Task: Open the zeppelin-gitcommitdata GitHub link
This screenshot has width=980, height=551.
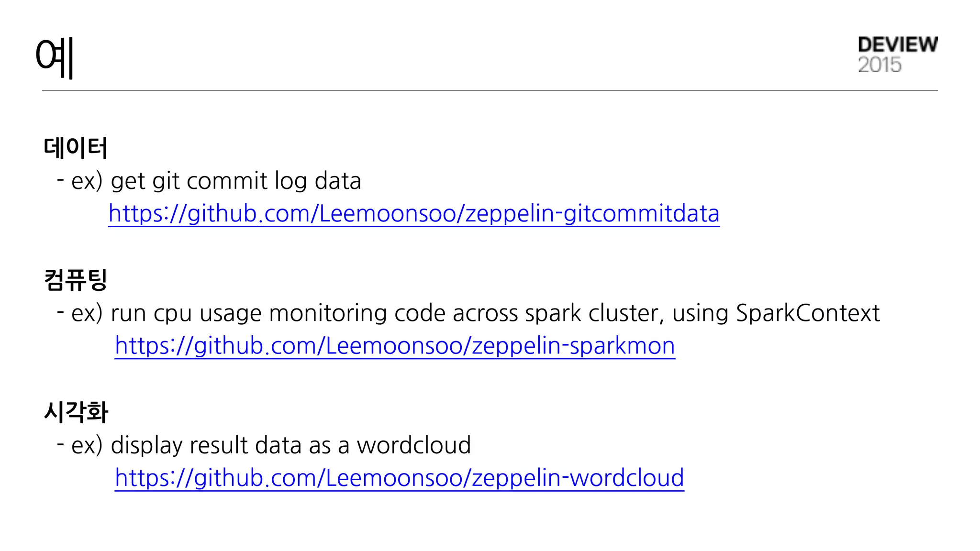Action: [x=413, y=213]
